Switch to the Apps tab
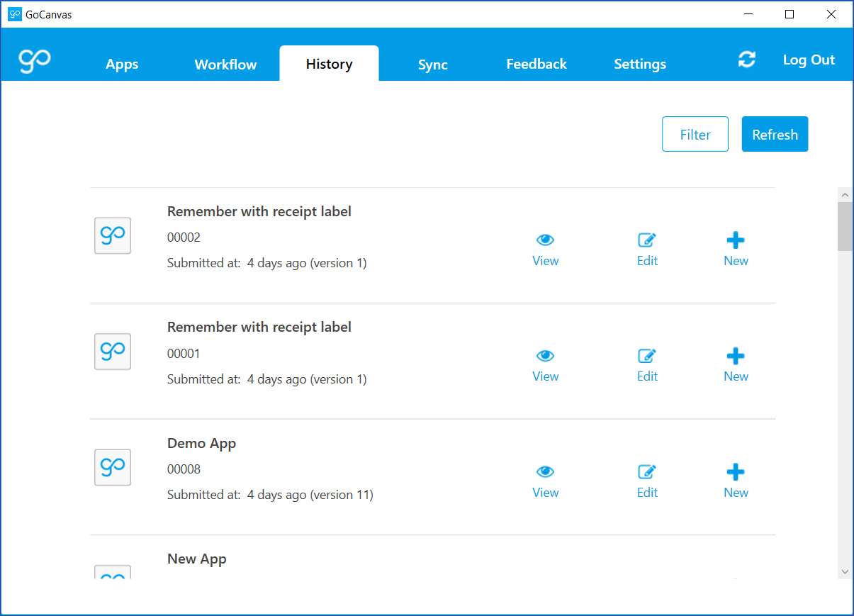Image resolution: width=854 pixels, height=616 pixels. pyautogui.click(x=122, y=65)
